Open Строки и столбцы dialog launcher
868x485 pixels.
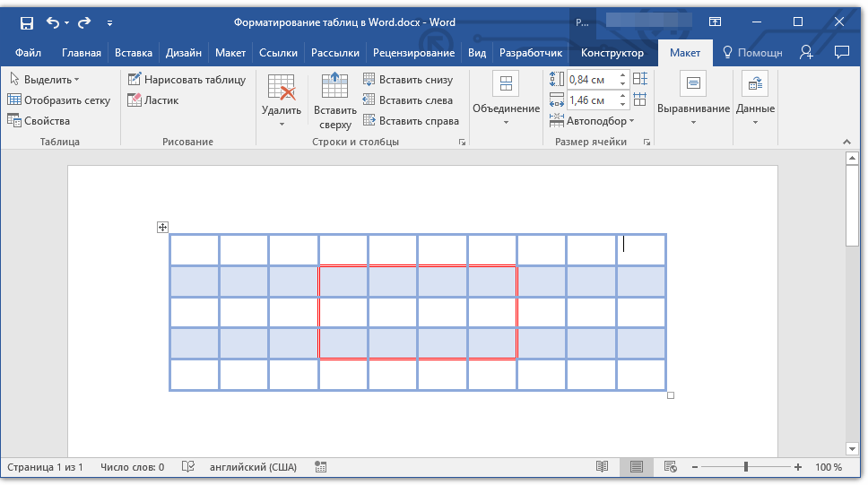coord(462,143)
